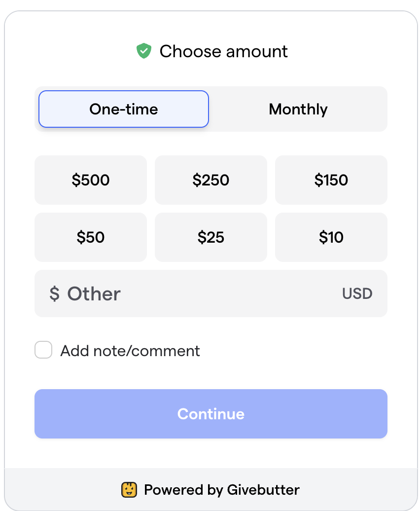Pick the $250 preset amount

(211, 180)
